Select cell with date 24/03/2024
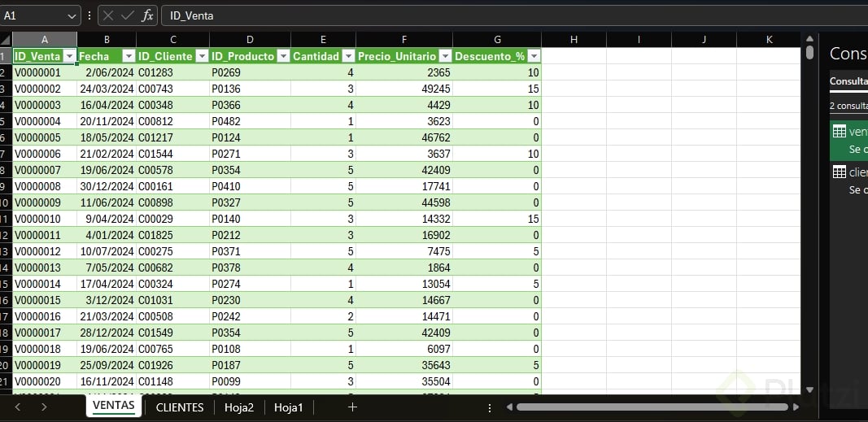This screenshot has height=422, width=868. coord(107,89)
